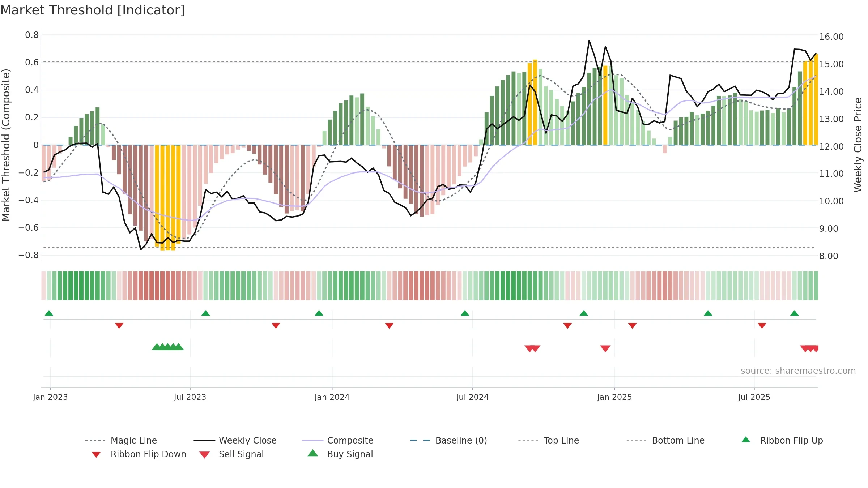
Task: Toggle the Weekly Close legend entry
Action: 235,440
